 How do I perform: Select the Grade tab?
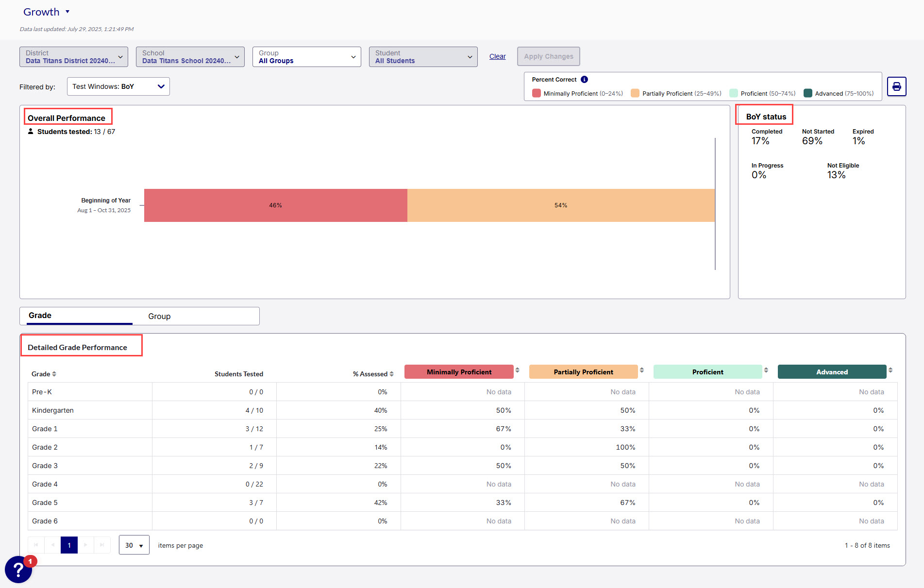[x=40, y=316]
